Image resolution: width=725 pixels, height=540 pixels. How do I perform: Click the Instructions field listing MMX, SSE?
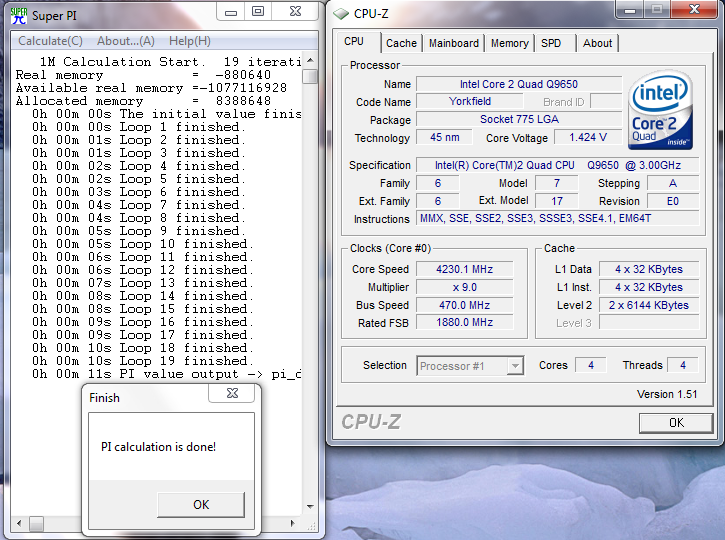(558, 218)
